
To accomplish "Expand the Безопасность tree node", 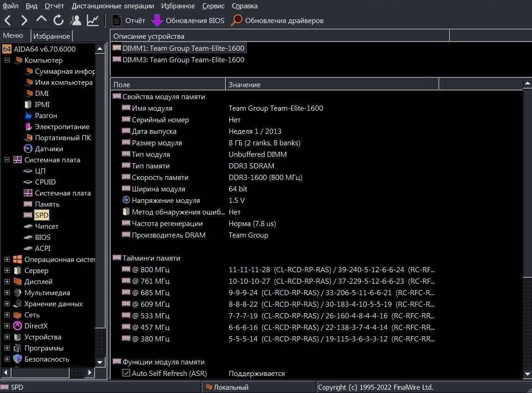I will click(x=7, y=359).
